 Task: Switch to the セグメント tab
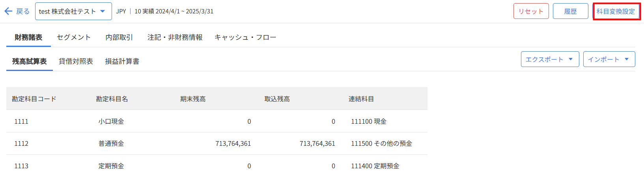[x=74, y=37]
